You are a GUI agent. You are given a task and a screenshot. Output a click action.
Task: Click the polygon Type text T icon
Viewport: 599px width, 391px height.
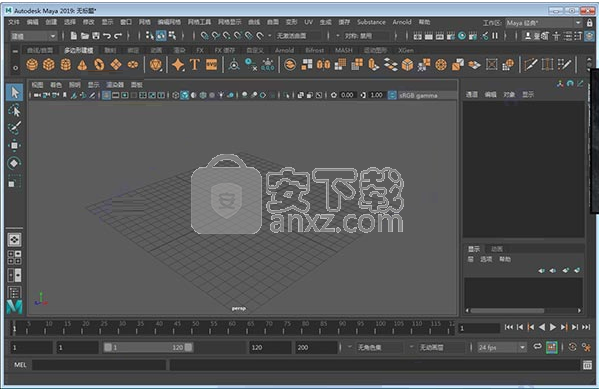[x=195, y=65]
